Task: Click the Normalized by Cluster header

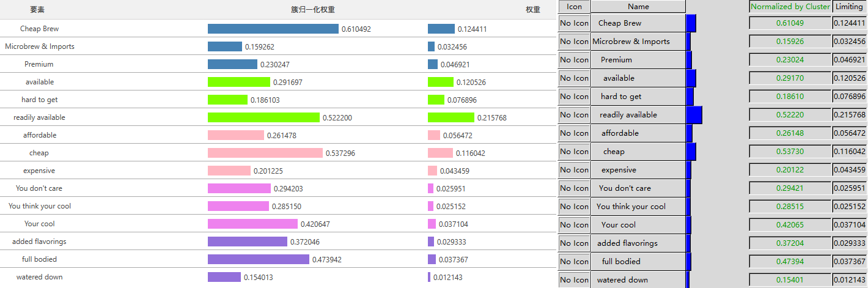Action: tap(790, 7)
